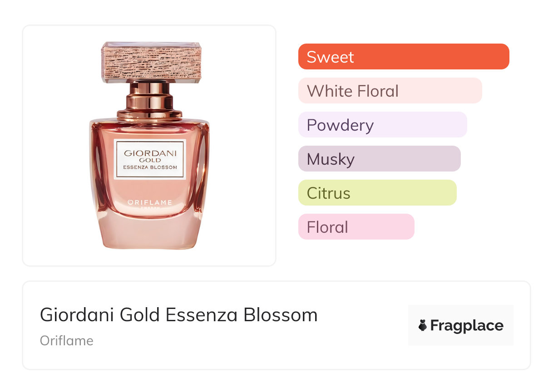Select the pink Floral accord bar
This screenshot has width=553, height=392.
(356, 227)
